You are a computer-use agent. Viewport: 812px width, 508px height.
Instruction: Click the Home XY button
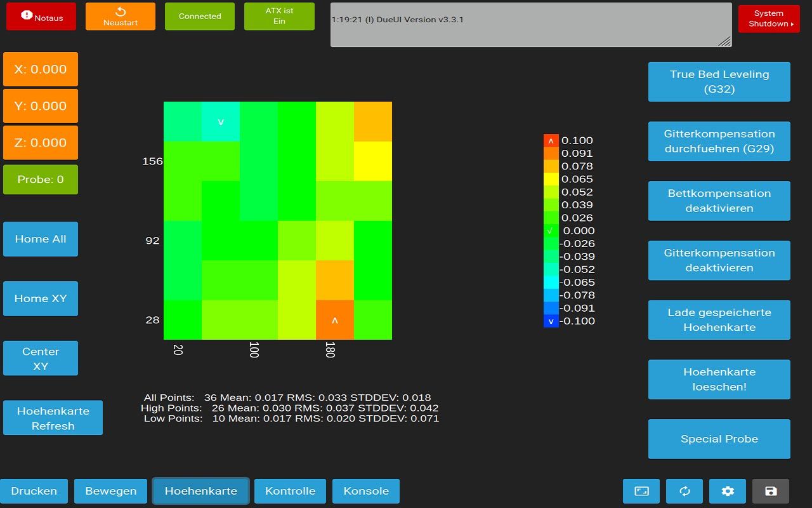pyautogui.click(x=41, y=298)
